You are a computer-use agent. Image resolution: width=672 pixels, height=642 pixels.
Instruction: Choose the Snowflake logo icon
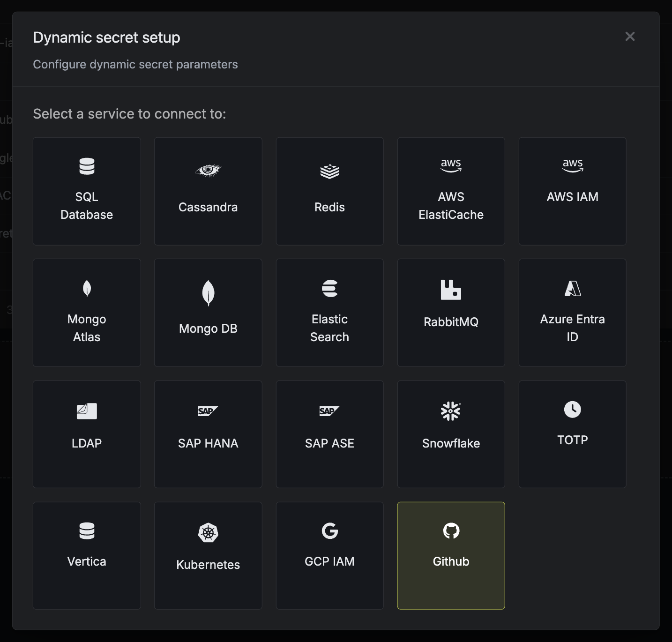point(451,411)
